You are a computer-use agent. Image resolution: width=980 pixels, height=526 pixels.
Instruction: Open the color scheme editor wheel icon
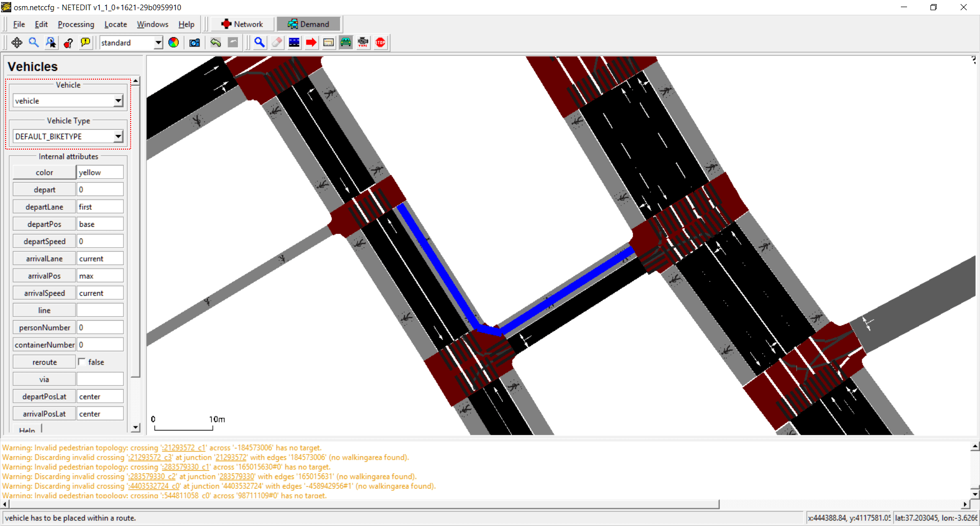[x=174, y=43]
